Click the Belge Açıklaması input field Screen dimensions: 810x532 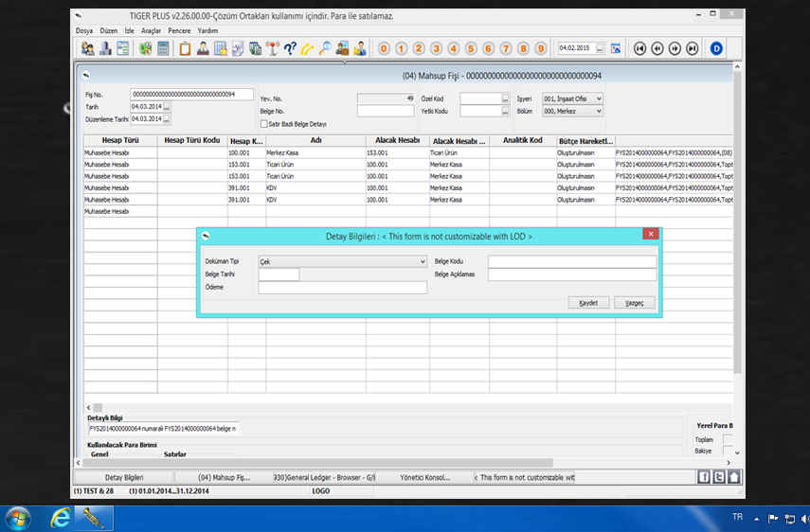pos(572,275)
